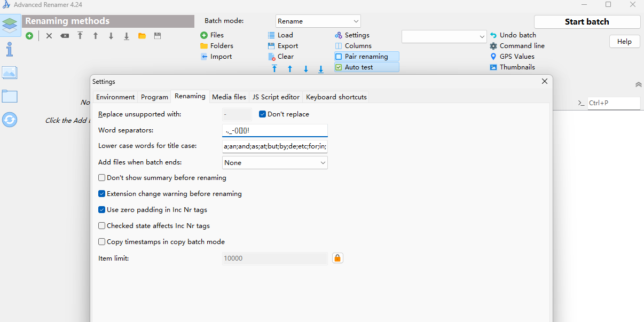Click the Lower case words for title case field

click(x=275, y=146)
